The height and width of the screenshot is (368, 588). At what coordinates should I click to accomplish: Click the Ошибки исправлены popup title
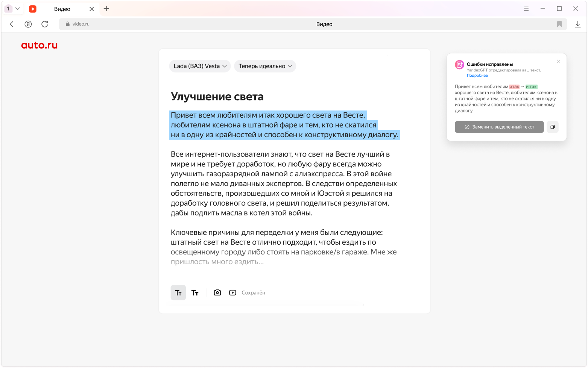click(490, 64)
